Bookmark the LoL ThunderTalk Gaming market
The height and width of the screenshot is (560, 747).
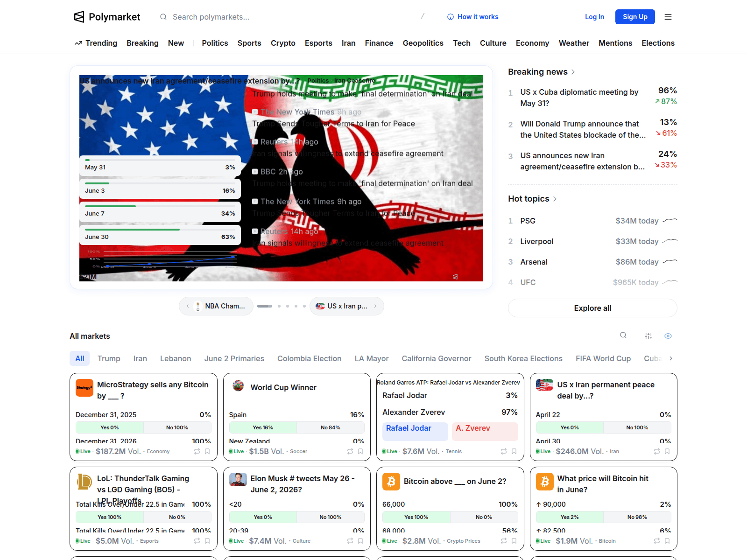click(x=207, y=541)
